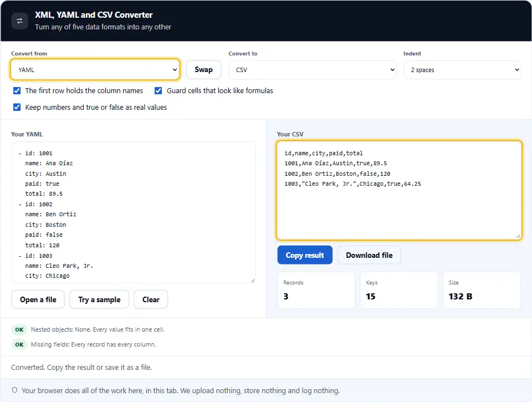Toggle 'Guard cells that look like formulas'

(x=158, y=90)
